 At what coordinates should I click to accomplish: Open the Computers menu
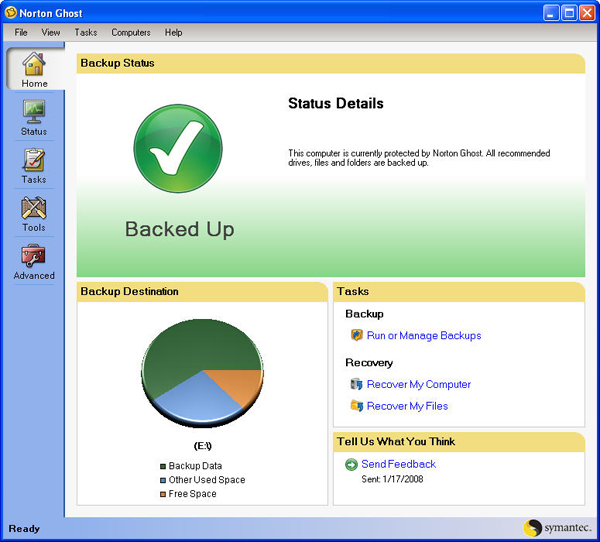click(131, 32)
